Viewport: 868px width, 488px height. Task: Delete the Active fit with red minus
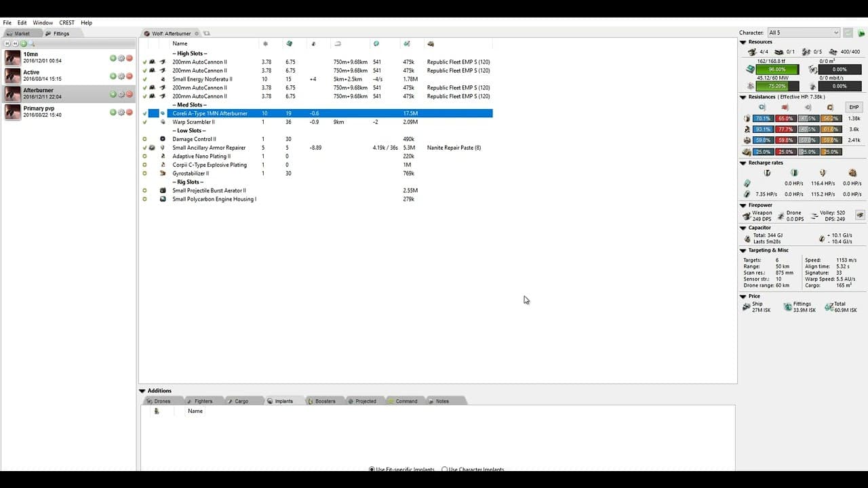[x=130, y=76]
